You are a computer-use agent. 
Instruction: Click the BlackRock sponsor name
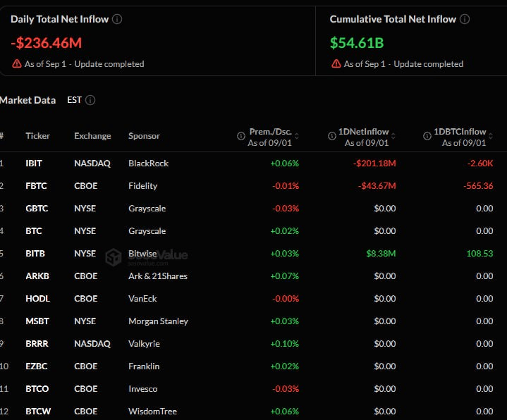pyautogui.click(x=148, y=163)
